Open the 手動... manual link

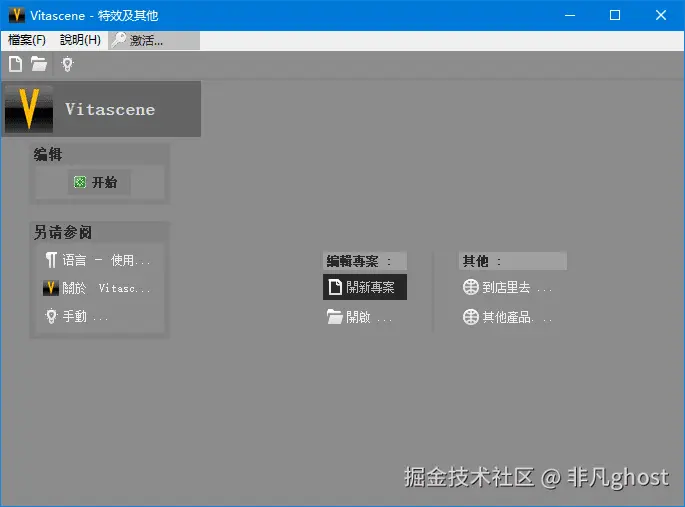click(x=76, y=316)
